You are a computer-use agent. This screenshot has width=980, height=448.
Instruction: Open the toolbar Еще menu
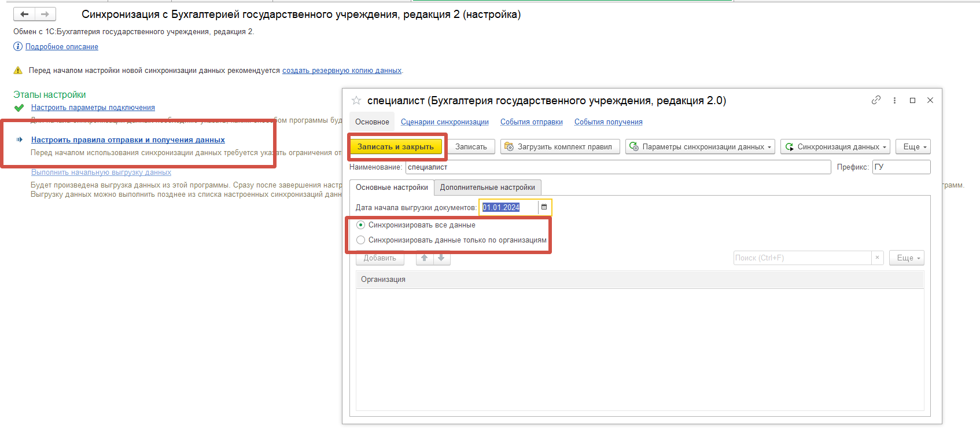(913, 147)
